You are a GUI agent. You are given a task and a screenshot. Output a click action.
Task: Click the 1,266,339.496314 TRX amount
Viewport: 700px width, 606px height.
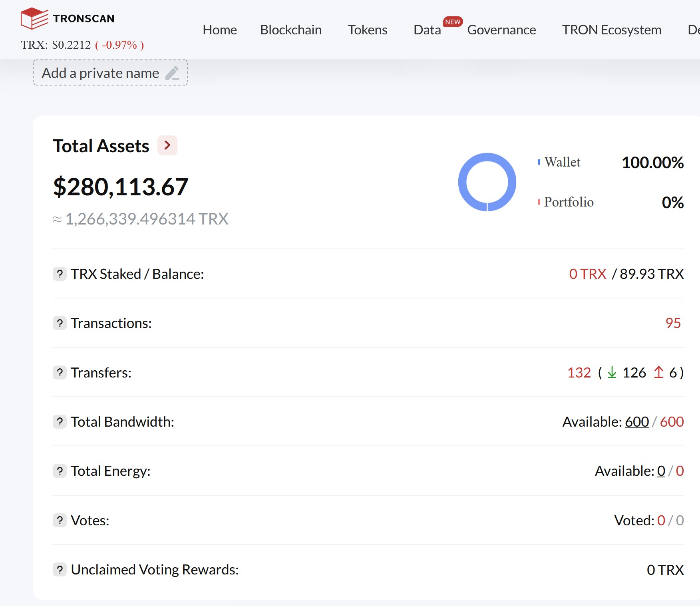tap(147, 219)
